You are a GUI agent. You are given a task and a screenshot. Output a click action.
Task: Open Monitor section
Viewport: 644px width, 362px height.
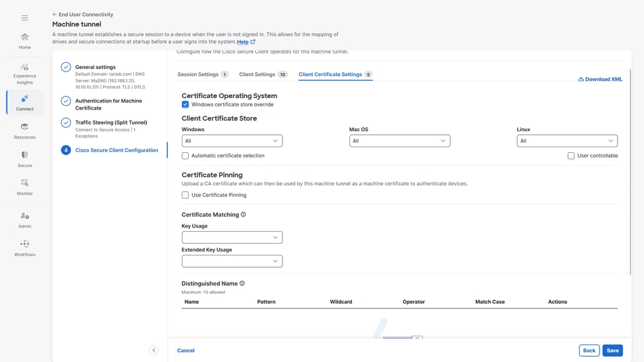[x=24, y=187]
